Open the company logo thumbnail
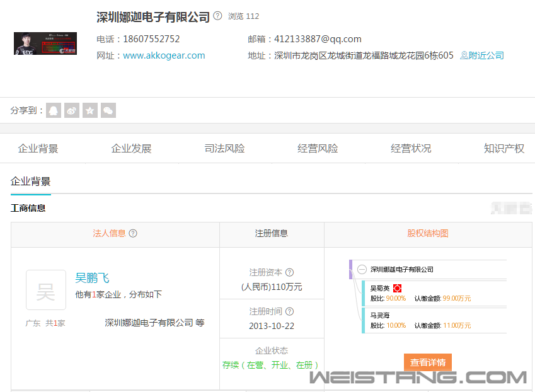This screenshot has width=535, height=392. pyautogui.click(x=45, y=43)
